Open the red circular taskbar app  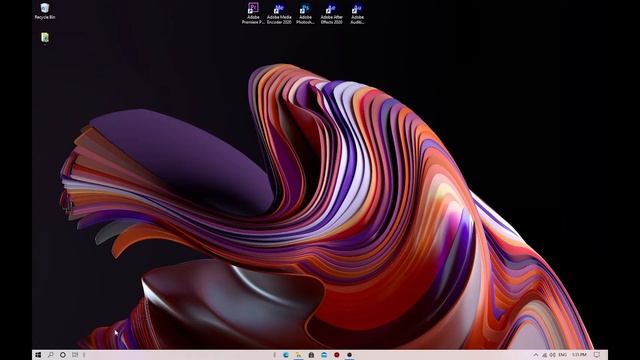(337, 355)
